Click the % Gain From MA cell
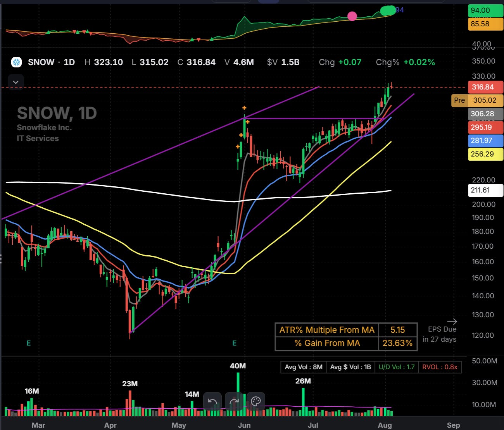The width and height of the screenshot is (504, 430). pos(327,343)
